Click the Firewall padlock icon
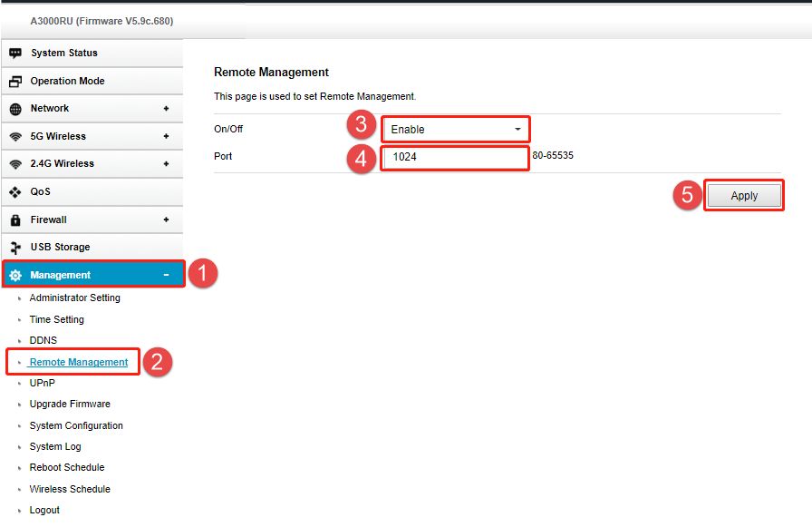Viewport: 812px width, 527px height. click(x=15, y=220)
